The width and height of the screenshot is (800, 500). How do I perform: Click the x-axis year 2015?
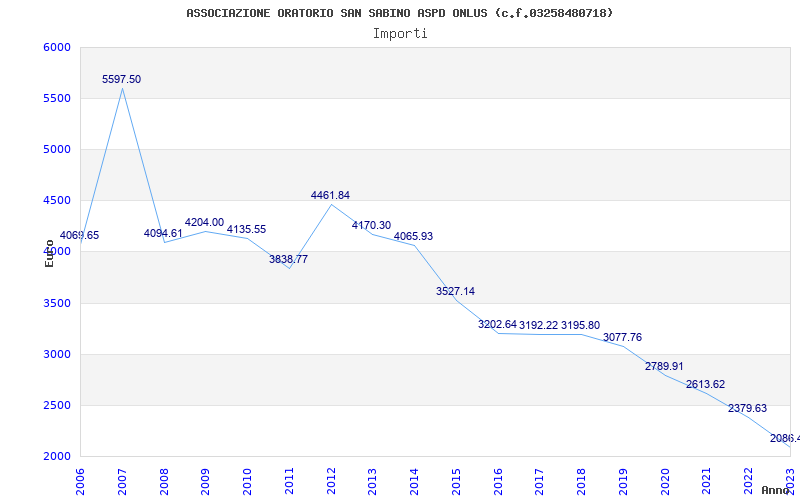coord(456,482)
